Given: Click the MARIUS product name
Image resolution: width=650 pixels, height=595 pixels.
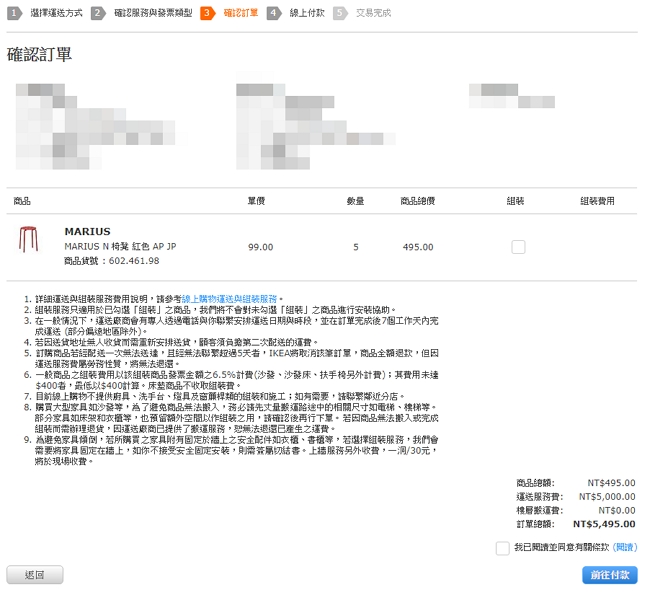Looking at the screenshot, I should (87, 231).
